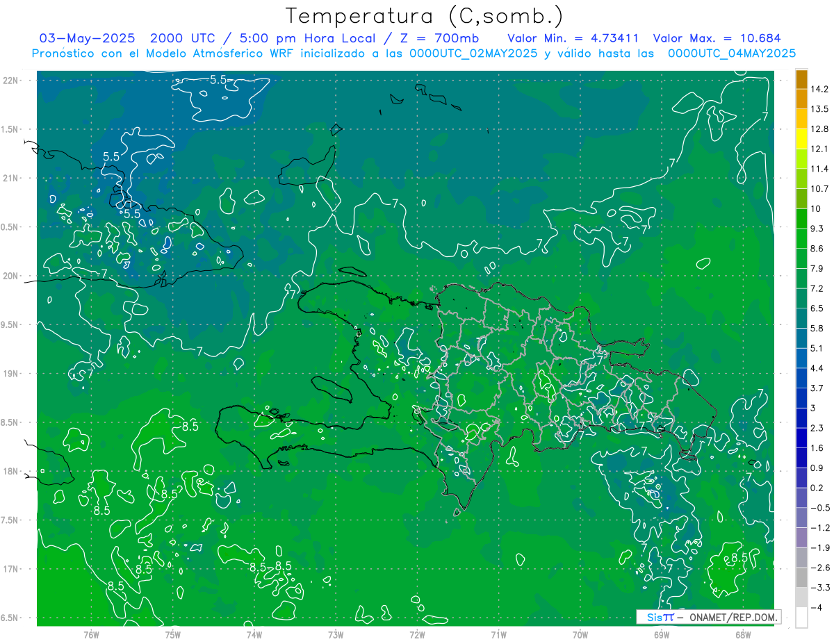Click the gray swatch between -3.3 and -2.6
This screenshot has height=644, width=834.
[801, 578]
